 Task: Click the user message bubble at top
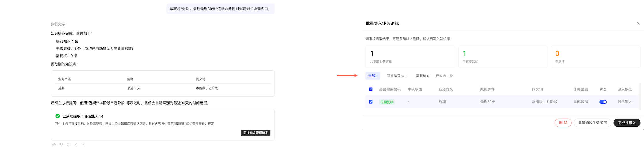coord(220,9)
